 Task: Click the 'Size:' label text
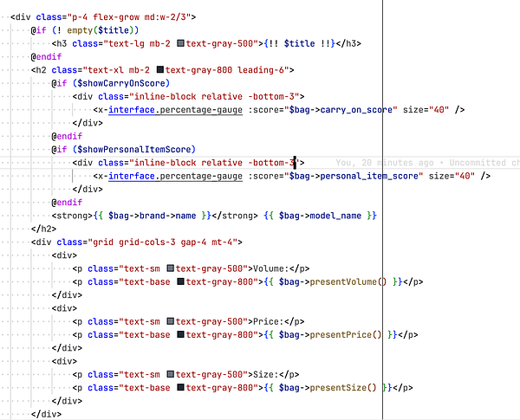click(266, 375)
